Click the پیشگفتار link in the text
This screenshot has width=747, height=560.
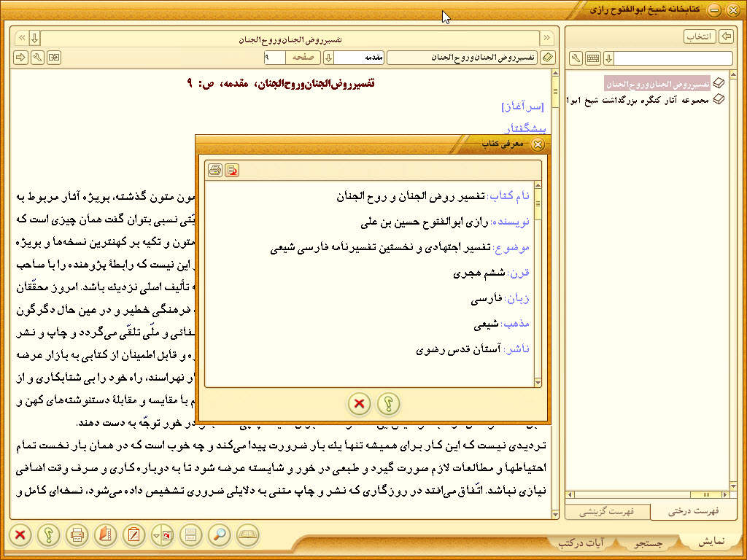point(525,128)
